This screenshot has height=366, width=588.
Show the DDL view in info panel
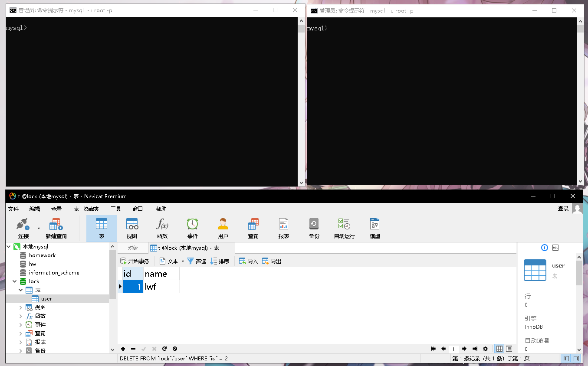click(555, 248)
